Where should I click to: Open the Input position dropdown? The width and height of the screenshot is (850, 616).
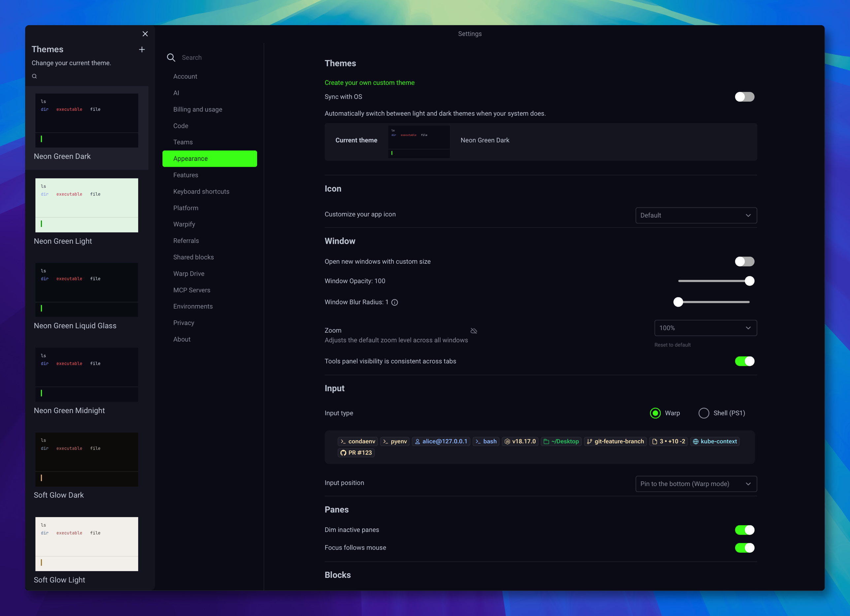pos(696,484)
